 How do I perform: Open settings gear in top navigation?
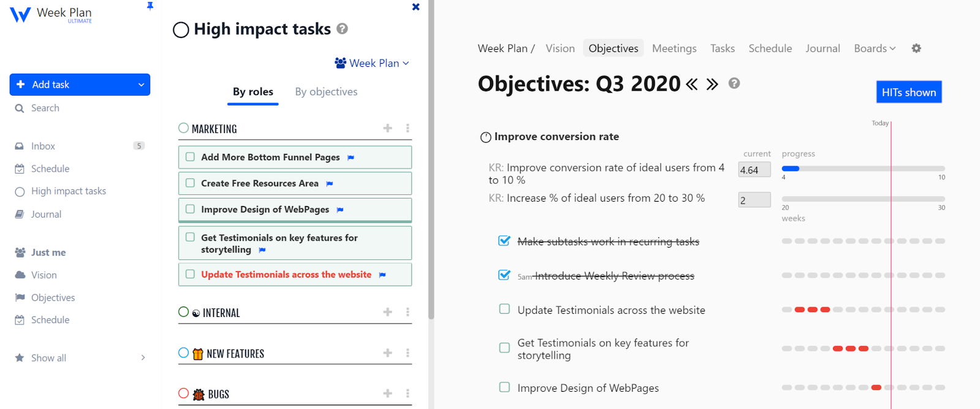[916, 48]
